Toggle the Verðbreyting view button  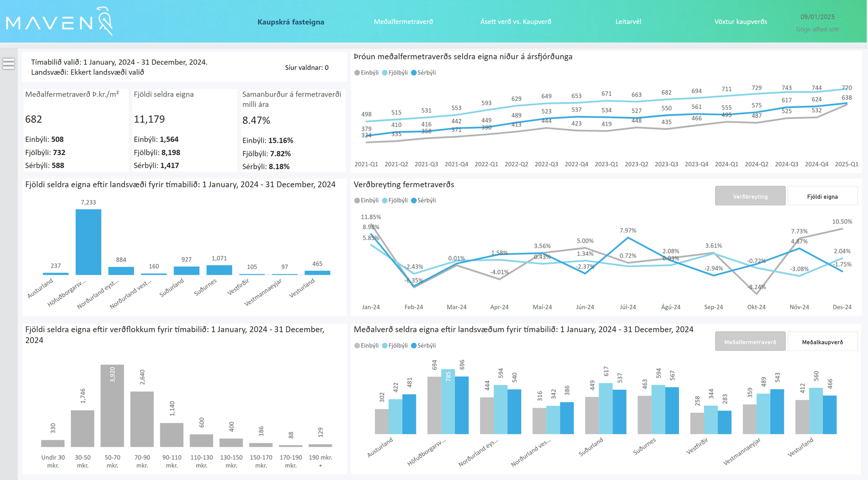pyautogui.click(x=750, y=196)
